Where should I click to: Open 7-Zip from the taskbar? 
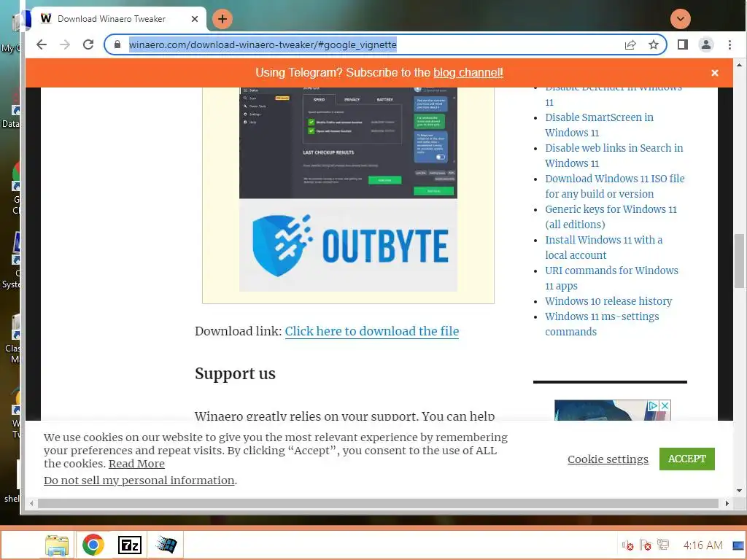(130, 545)
